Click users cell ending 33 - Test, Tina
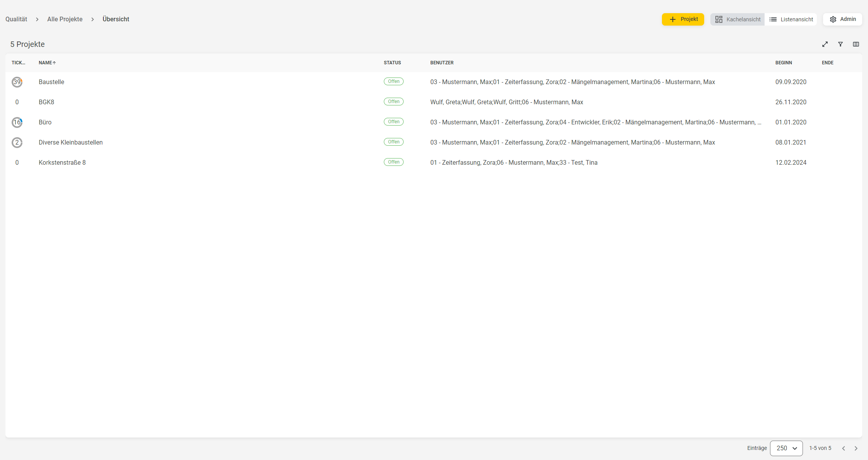Viewport: 868px width, 460px height. pyautogui.click(x=514, y=163)
